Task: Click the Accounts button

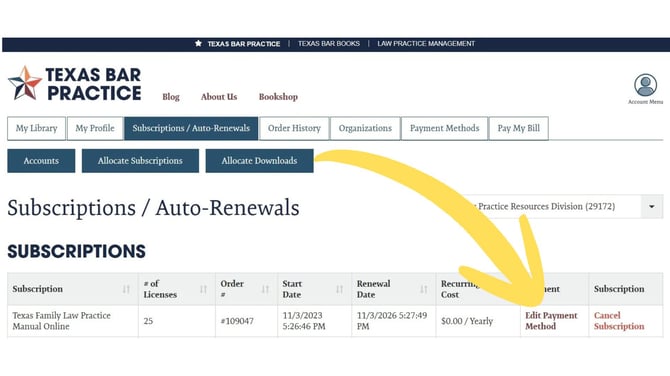Action: 41,161
